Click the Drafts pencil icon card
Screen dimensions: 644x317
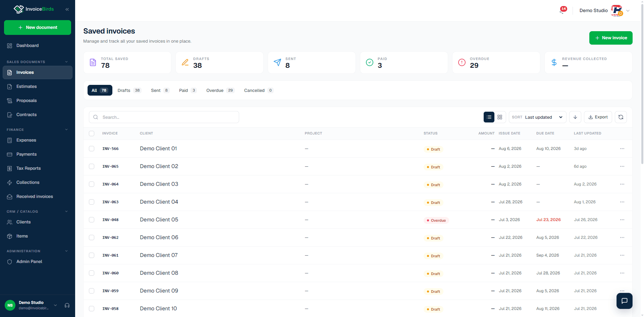coord(185,62)
